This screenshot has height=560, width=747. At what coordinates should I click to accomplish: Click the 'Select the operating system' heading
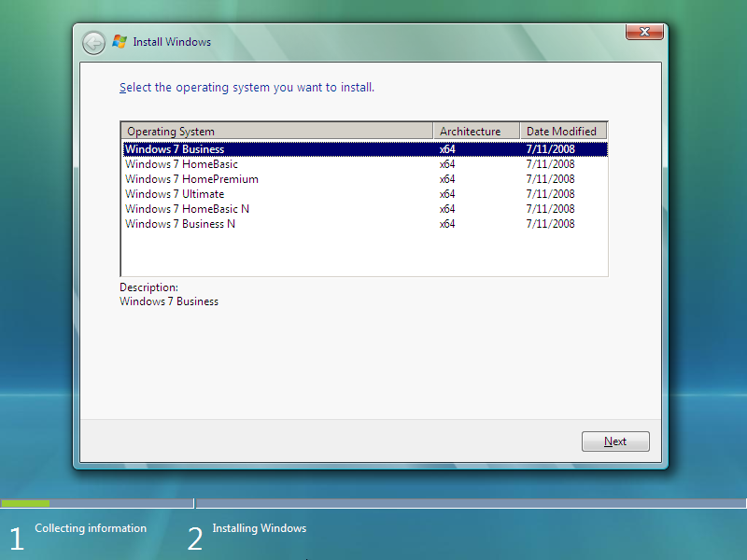tap(247, 88)
